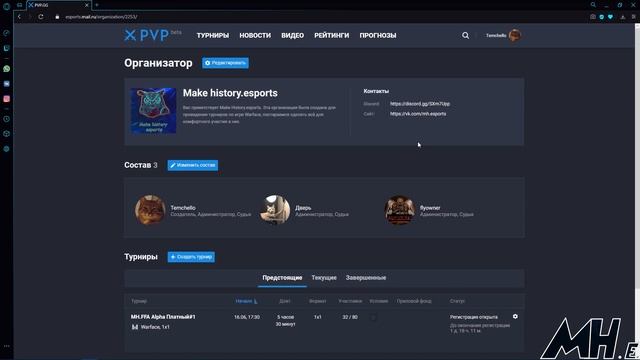The image size is (640, 360).
Task: Click the Редактировать organizer button
Action: (225, 63)
